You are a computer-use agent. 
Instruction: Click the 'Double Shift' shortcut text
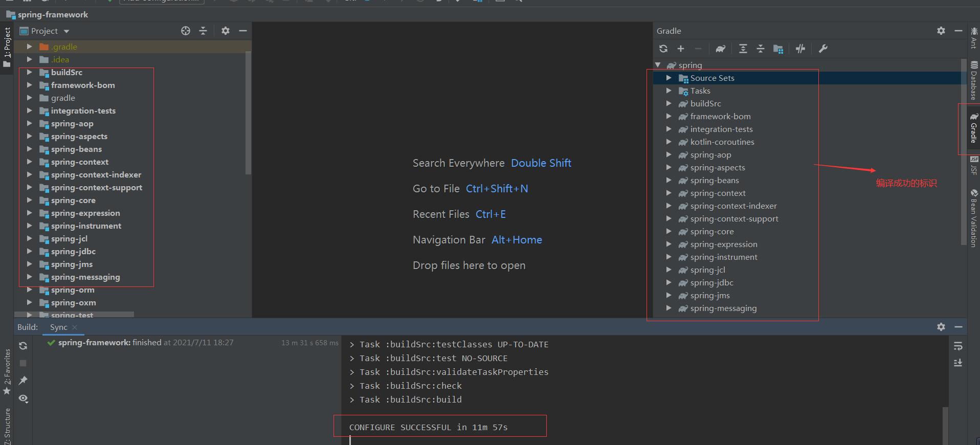(541, 163)
